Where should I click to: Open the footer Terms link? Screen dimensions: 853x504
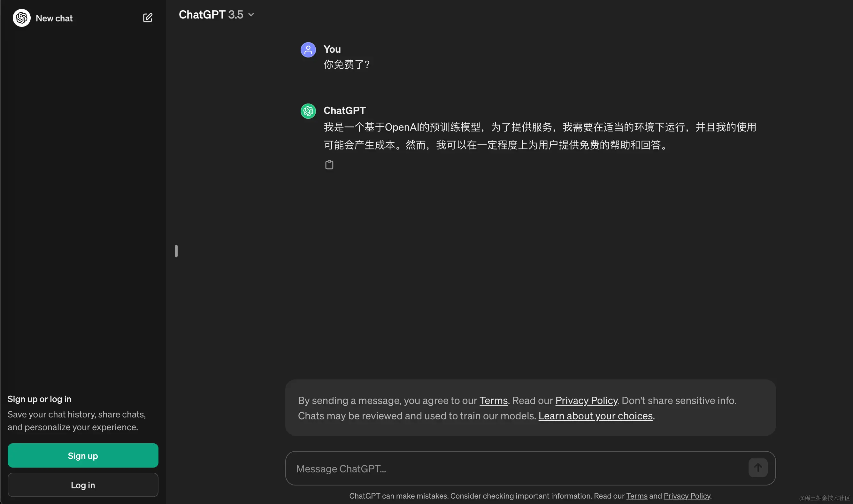coord(637,496)
